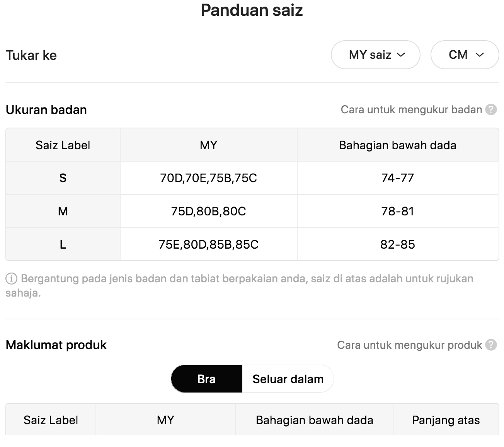Click info icon before Bergantung pada jenis badan
Image resolution: width=504 pixels, height=447 pixels.
point(11,278)
